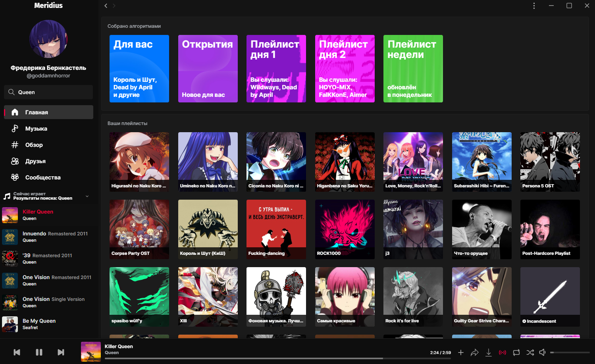Play Innuendo Remastered 2011 in queue
Image resolution: width=595 pixels, height=364 pixels.
(x=48, y=237)
